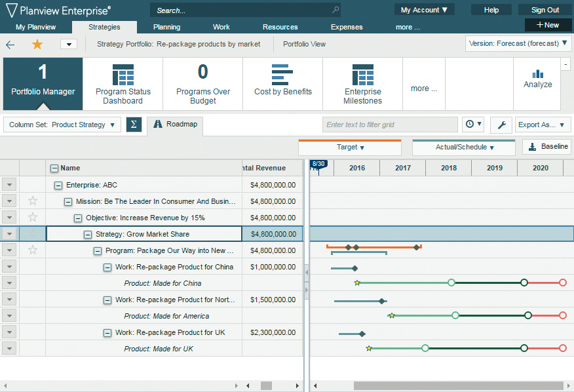Screen dimensions: 574x392
Task: Toggle favorite star for Mission row
Action: pos(33,201)
